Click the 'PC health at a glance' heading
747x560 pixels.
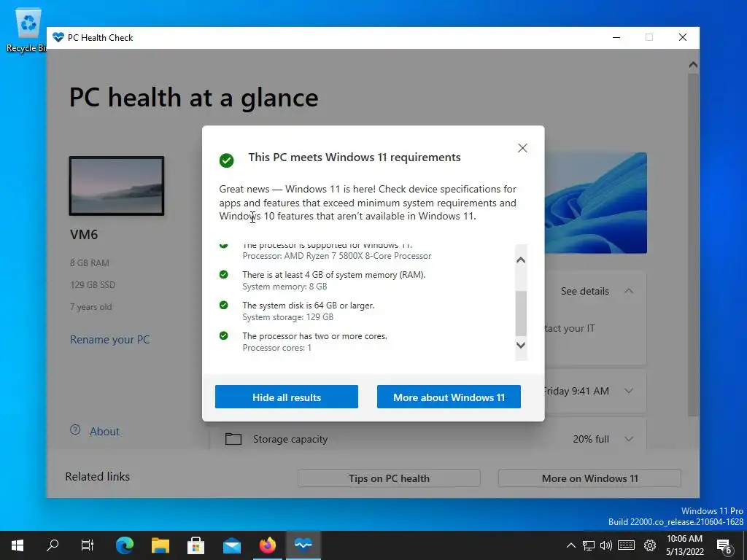click(x=193, y=98)
